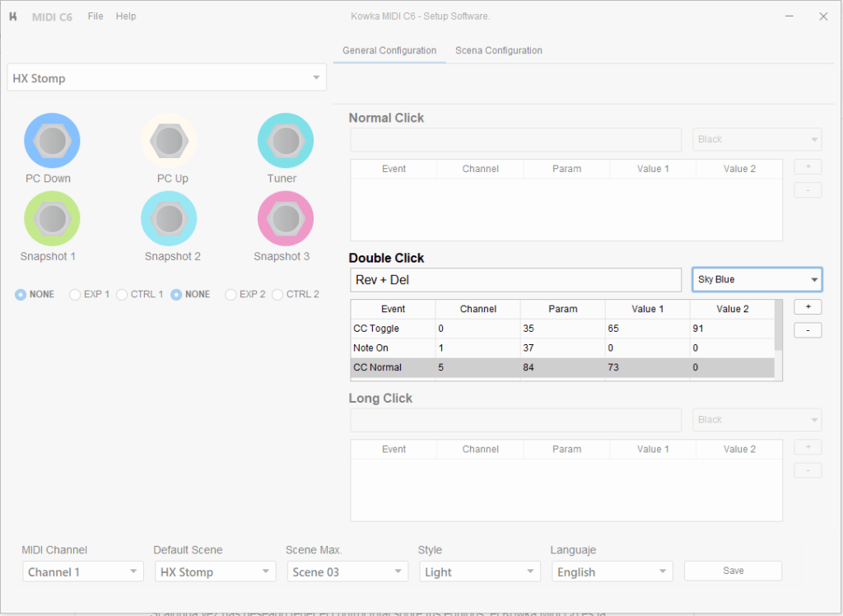Click the plus button beside Normal Click table
Screen dimensions: 843x616
[808, 167]
